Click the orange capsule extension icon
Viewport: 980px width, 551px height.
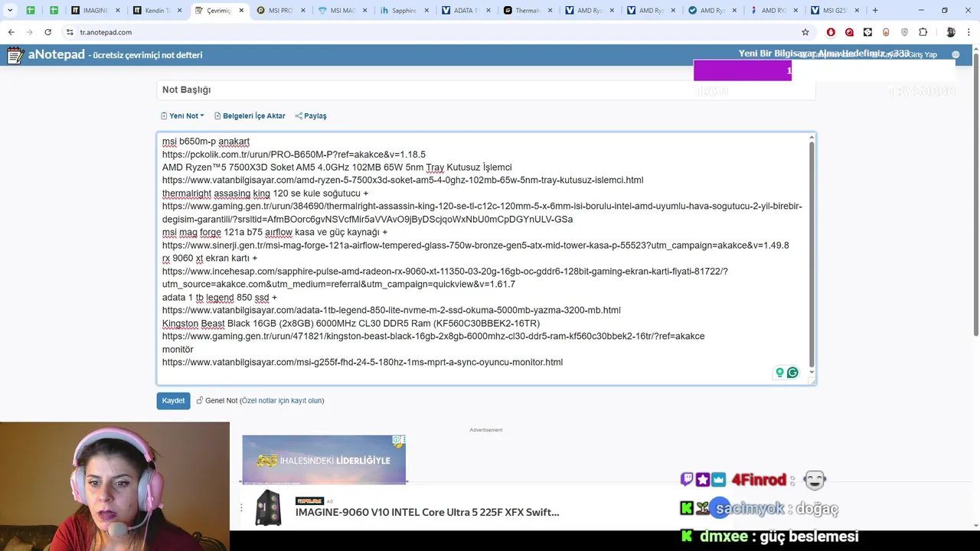click(x=886, y=32)
